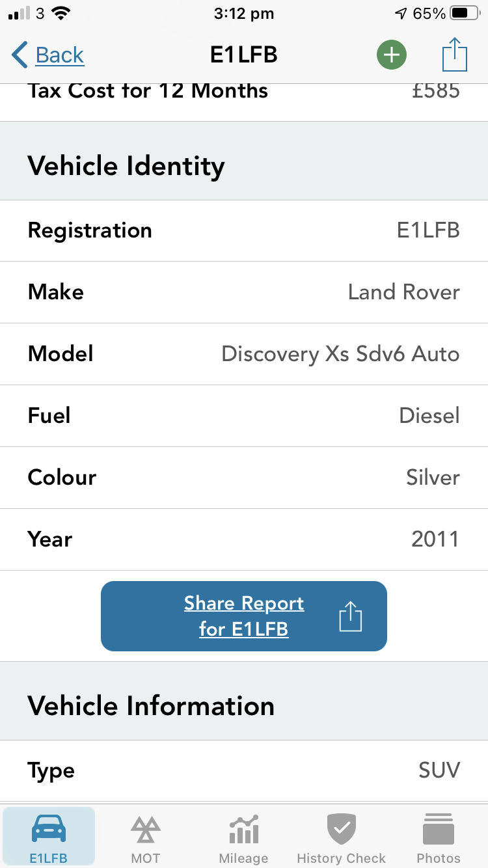
Task: Tap the E1LFB title in navigation bar
Action: click(244, 55)
